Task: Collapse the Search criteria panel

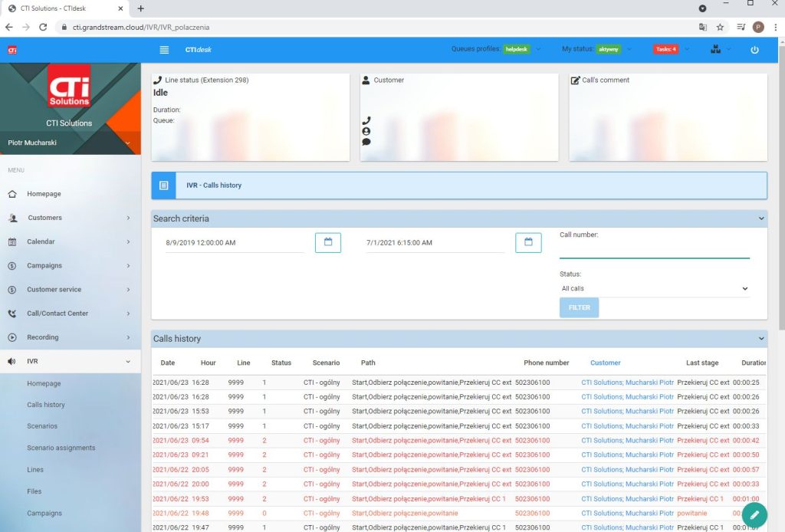Action: [x=760, y=218]
